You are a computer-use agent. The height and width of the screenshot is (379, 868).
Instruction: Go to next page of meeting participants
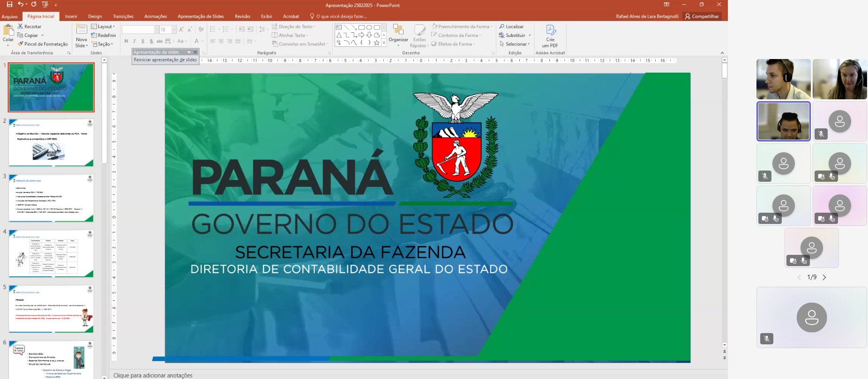click(824, 277)
